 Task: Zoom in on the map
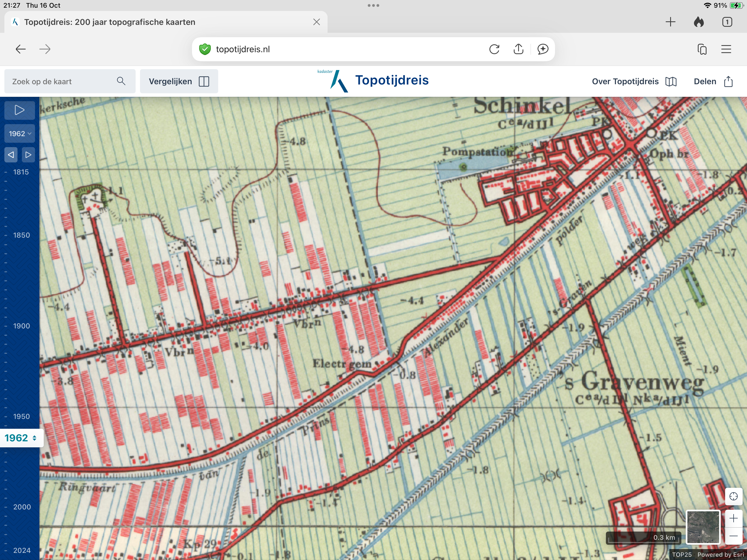tap(733, 518)
